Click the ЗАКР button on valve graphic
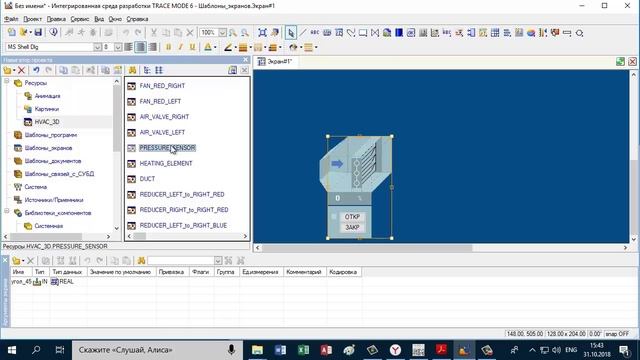 [x=352, y=227]
